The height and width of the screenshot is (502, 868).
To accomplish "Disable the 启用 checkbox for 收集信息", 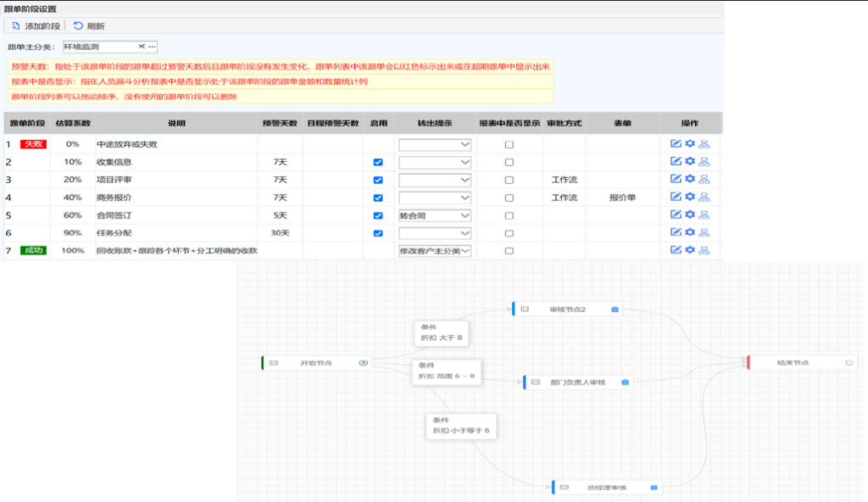I will (x=376, y=161).
